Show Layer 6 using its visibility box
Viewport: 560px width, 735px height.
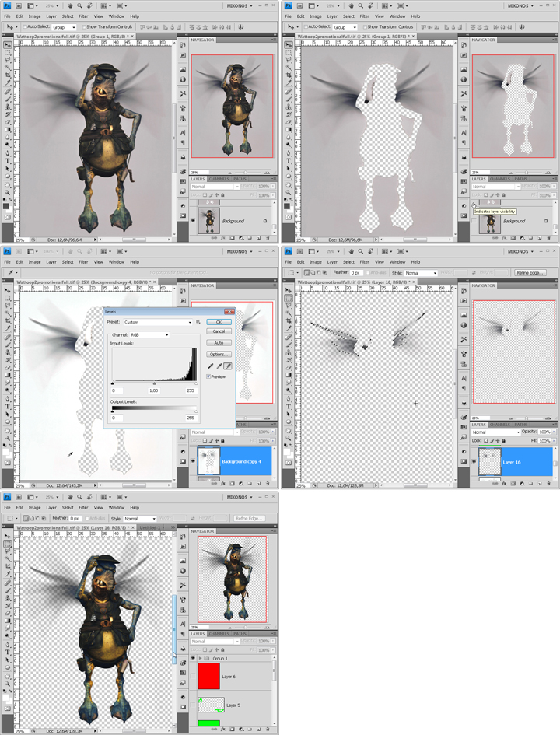pos(193,677)
